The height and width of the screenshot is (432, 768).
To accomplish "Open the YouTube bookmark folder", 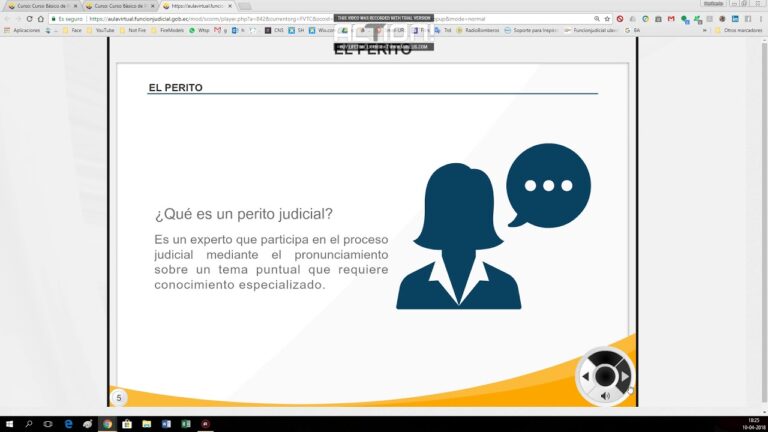I will point(100,30).
